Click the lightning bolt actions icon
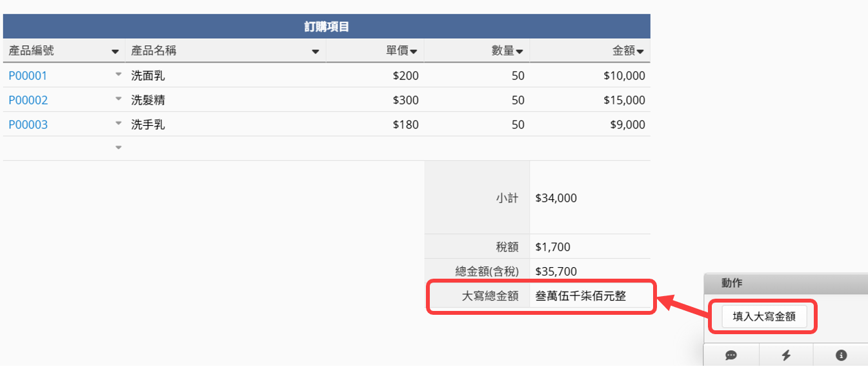The width and height of the screenshot is (868, 369). coord(786,355)
